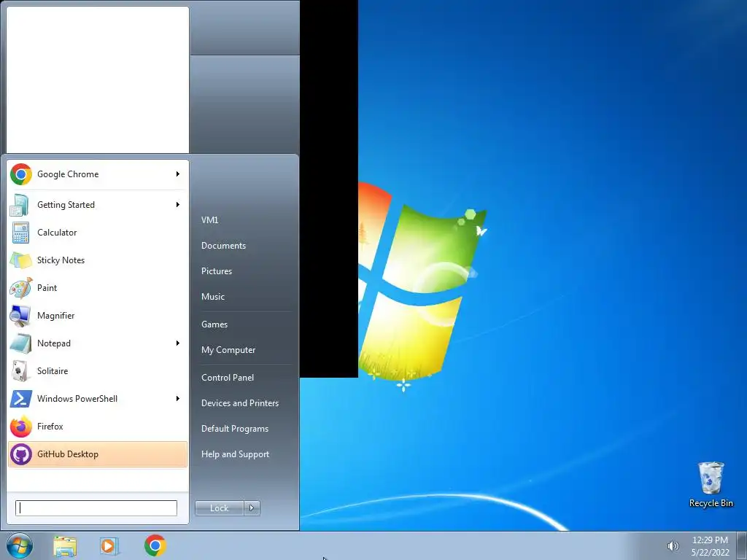
Task: Click the Getting Started icon
Action: click(x=20, y=205)
